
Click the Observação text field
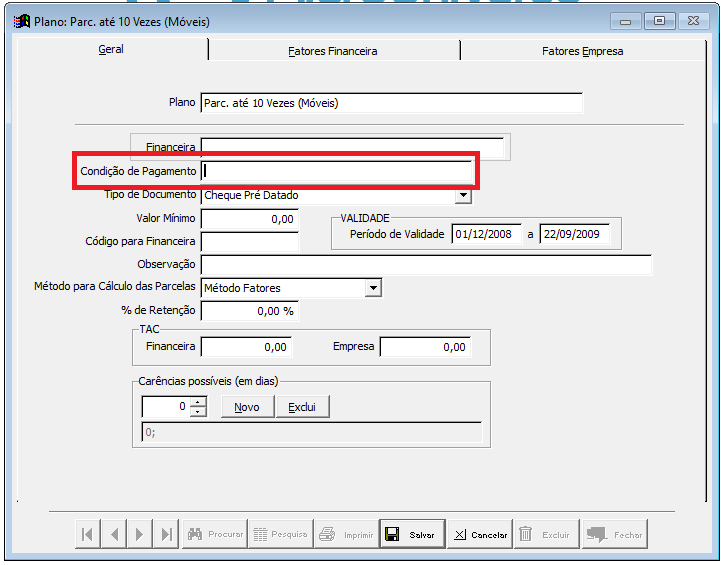point(426,265)
